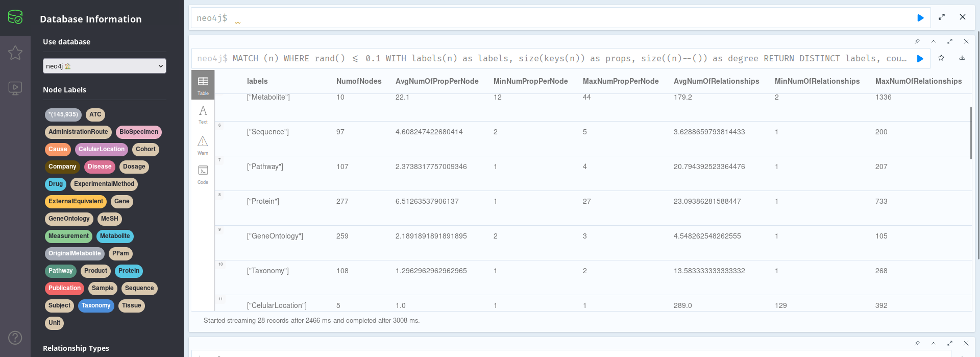980x357 pixels.
Task: Fullscreen the lower frame
Action: click(x=950, y=343)
